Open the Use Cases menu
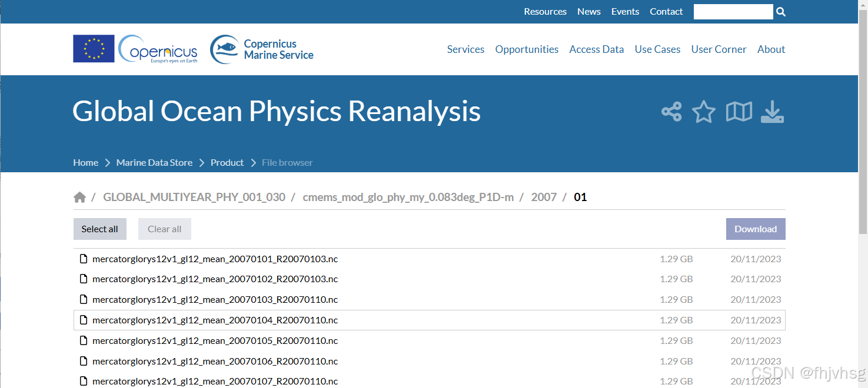The width and height of the screenshot is (868, 388). pos(657,49)
